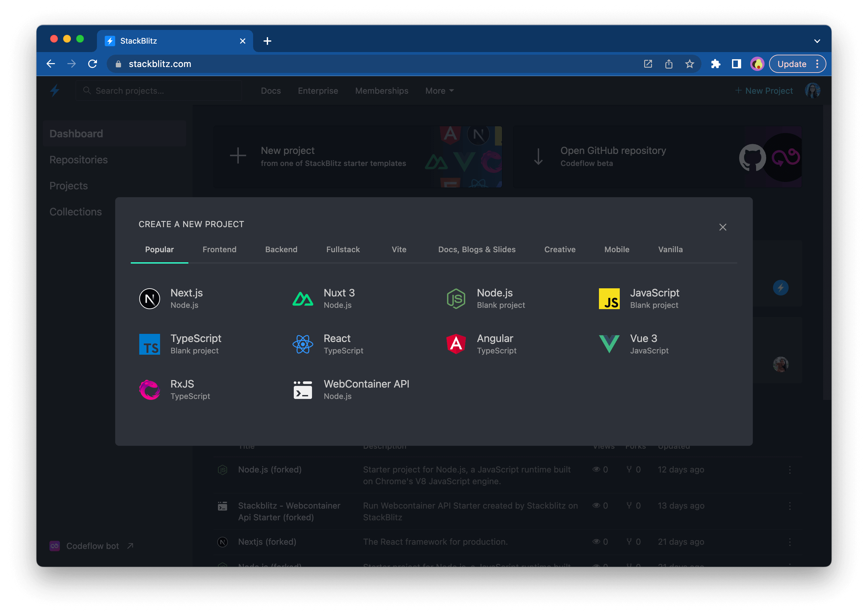Click the search projects field
868x615 pixels.
pos(159,90)
